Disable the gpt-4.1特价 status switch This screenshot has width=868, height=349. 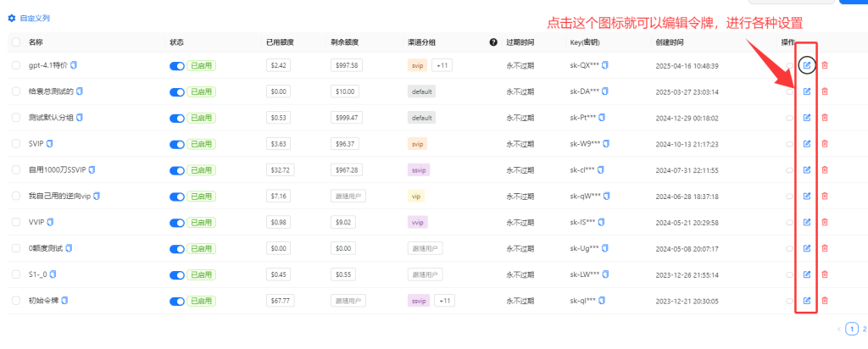[176, 65]
